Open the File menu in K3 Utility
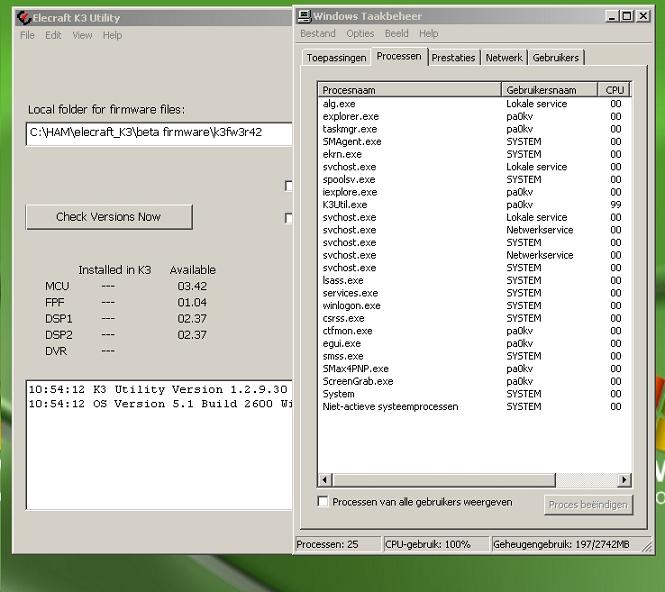This screenshot has height=592, width=665. click(27, 35)
